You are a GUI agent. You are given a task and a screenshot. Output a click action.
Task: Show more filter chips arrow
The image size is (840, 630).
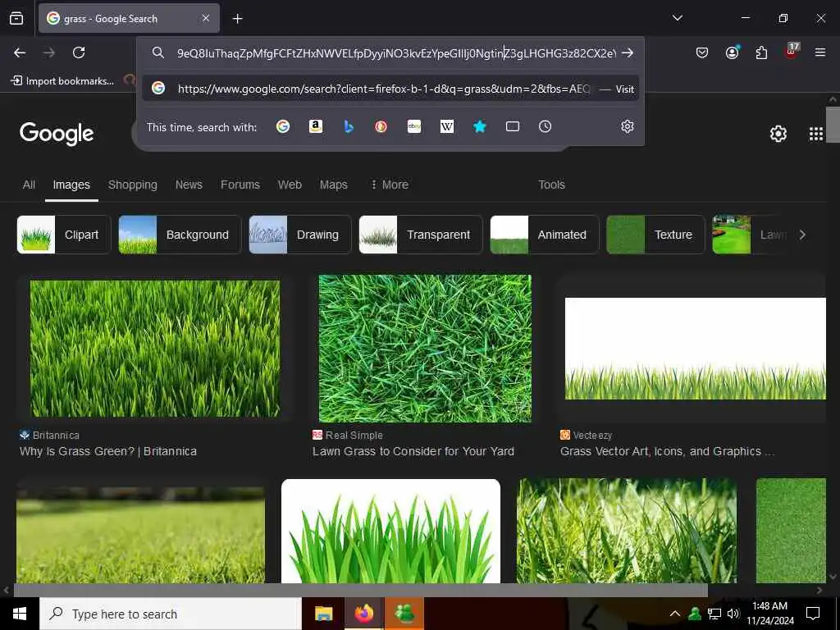802,235
